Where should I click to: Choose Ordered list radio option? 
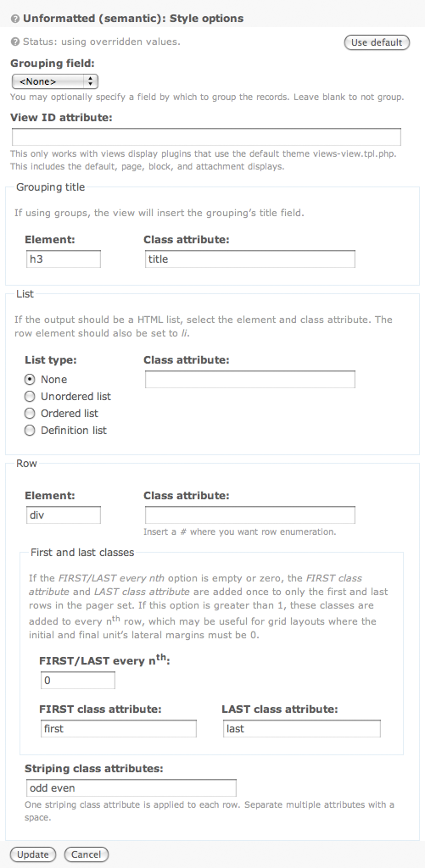[x=30, y=414]
